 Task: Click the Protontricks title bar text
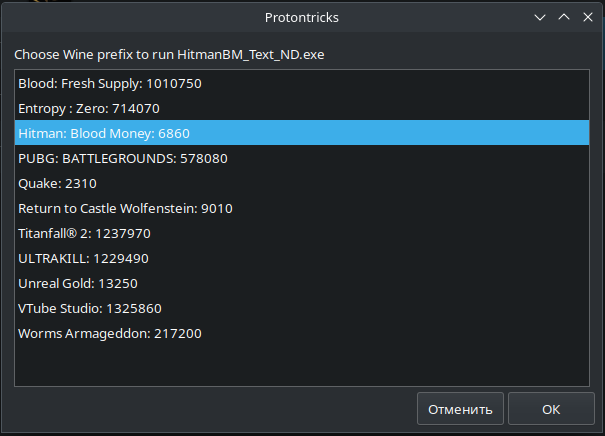pos(302,17)
